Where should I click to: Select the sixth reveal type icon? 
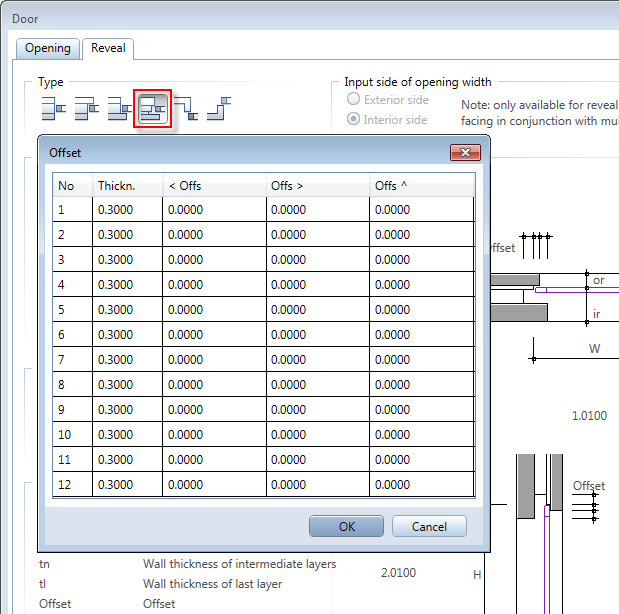tap(219, 108)
